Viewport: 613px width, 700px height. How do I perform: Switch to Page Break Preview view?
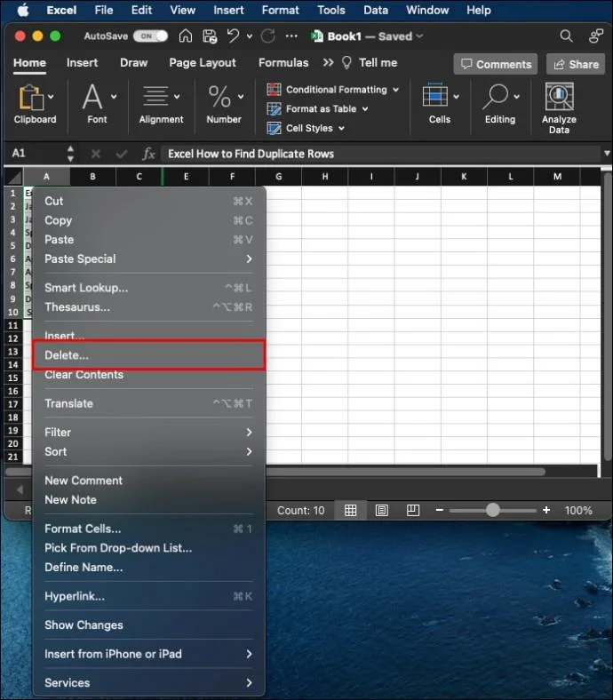coord(413,511)
